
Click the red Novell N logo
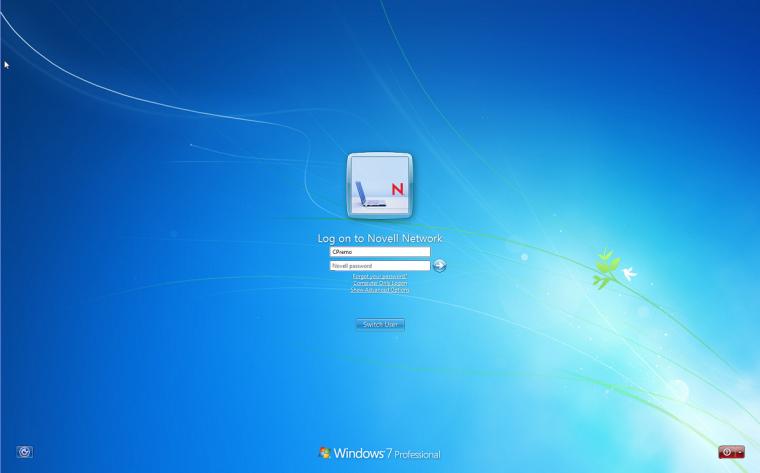point(397,189)
